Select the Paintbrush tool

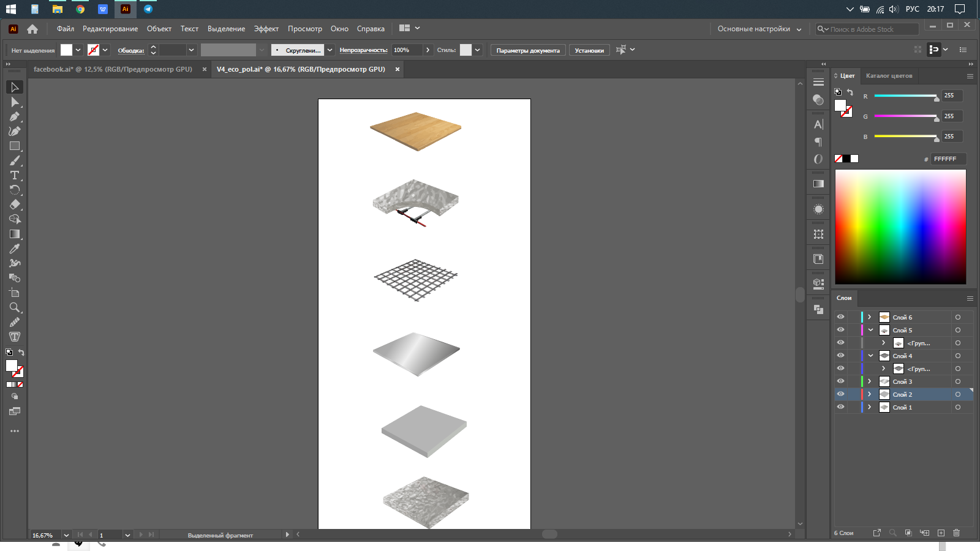point(15,161)
